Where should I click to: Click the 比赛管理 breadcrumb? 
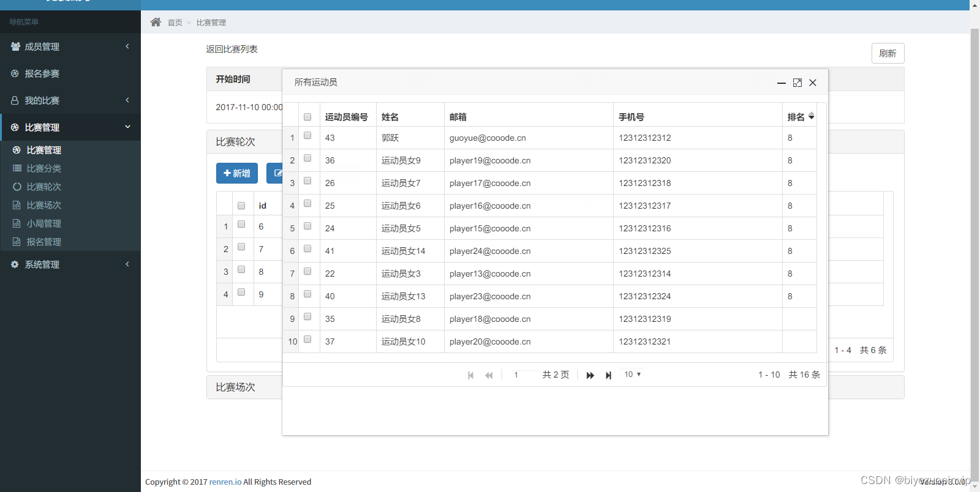pos(211,23)
